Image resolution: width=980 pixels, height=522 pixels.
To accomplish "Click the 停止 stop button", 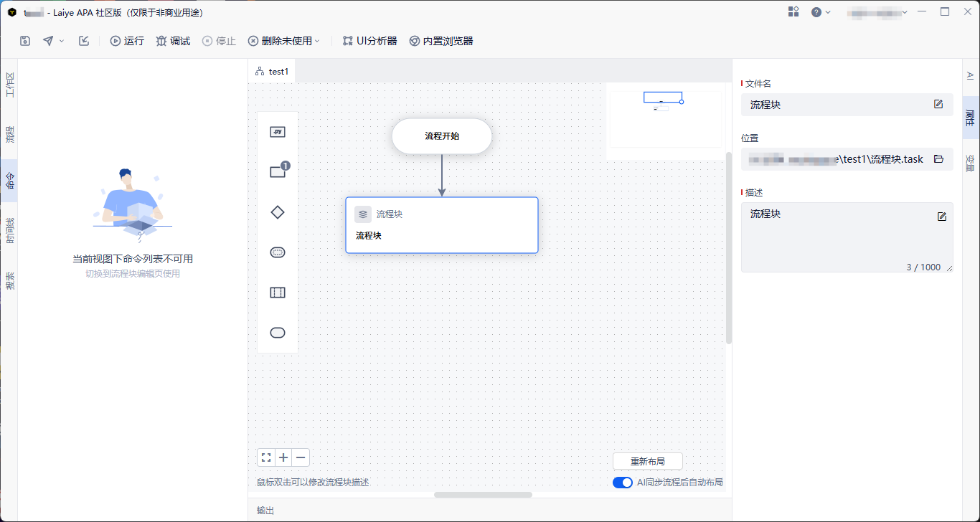I will [219, 41].
